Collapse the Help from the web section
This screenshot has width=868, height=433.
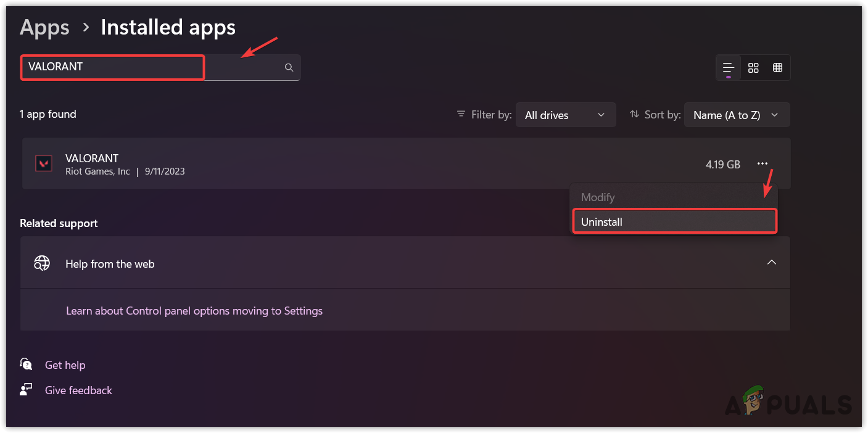point(771,263)
